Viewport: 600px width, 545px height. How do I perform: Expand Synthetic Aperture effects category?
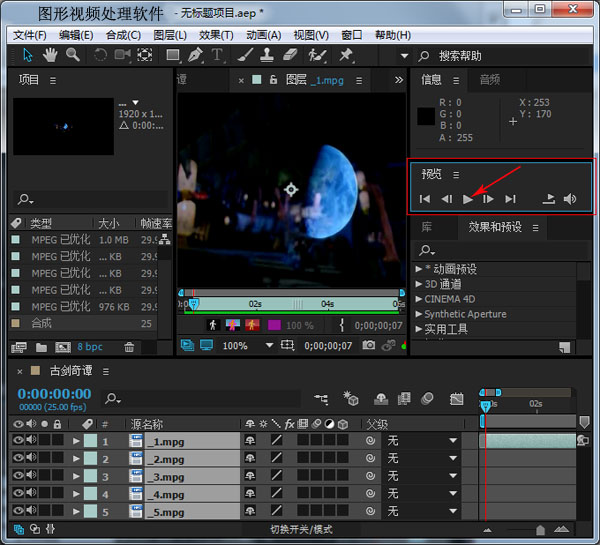(x=419, y=314)
